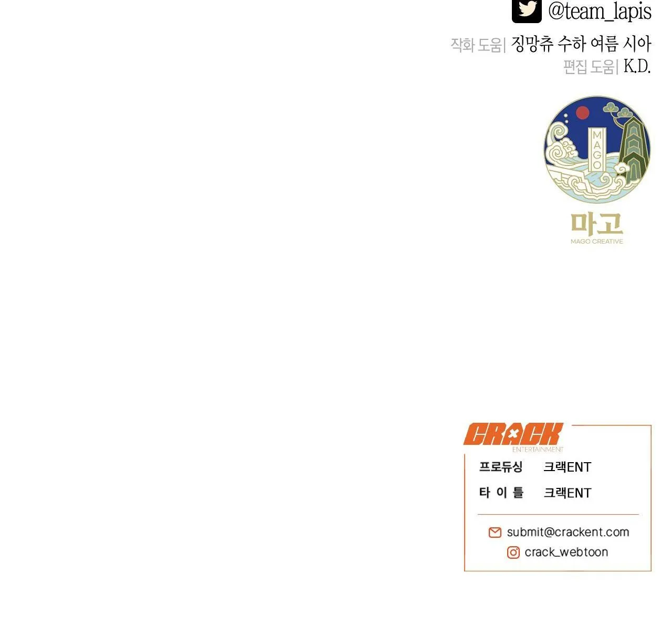Select the K.D. editor credit
This screenshot has height=636, width=672.
pos(637,67)
